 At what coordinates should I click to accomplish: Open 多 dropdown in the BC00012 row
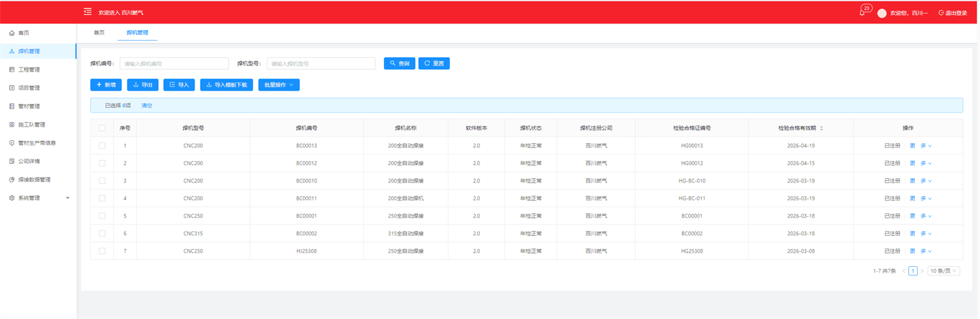click(926, 163)
